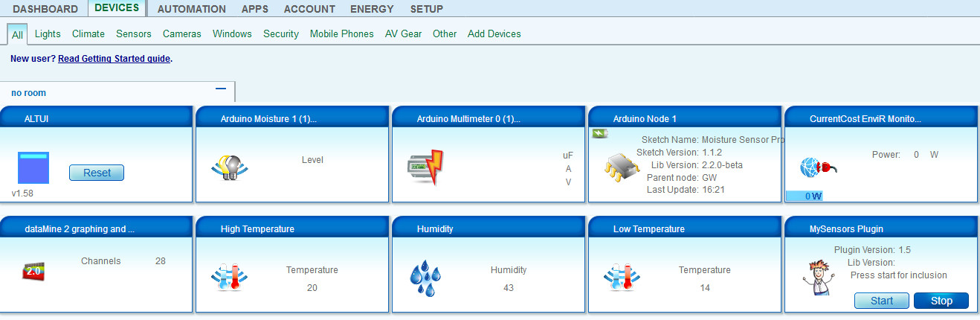Click the dataMine 2 graphing icon
980x320 pixels.
[33, 271]
